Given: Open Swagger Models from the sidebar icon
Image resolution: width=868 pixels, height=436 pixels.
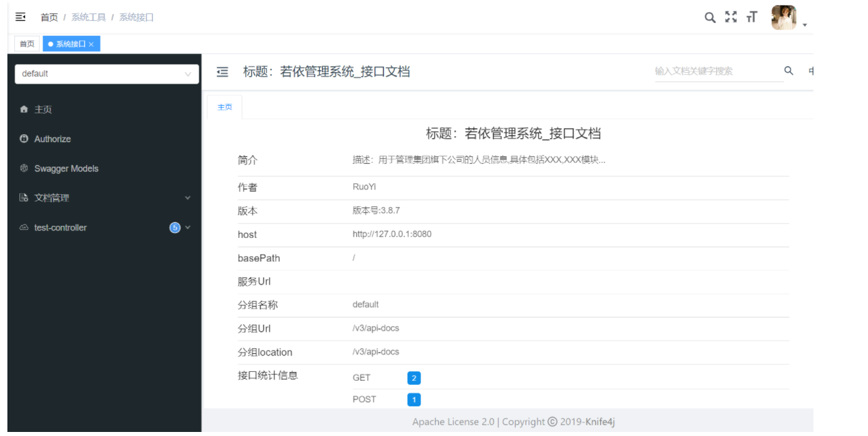Looking at the screenshot, I should pos(24,168).
